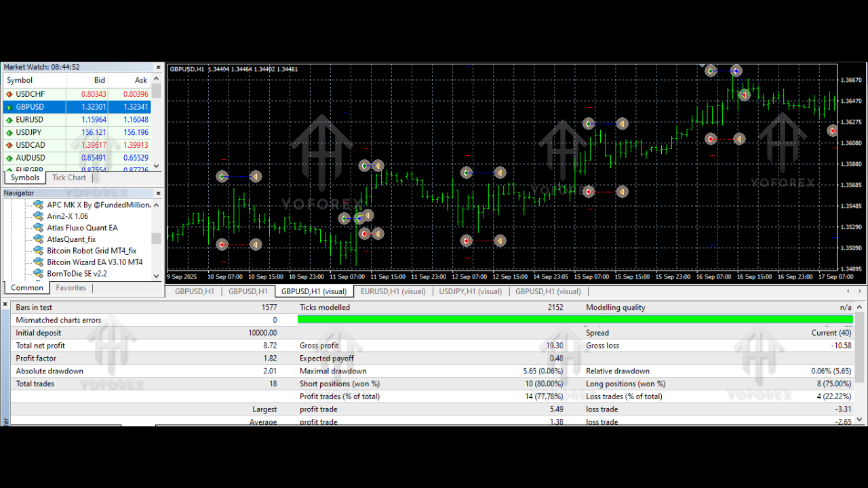Click the robot icon next to Arin2-X 1.06
868x488 pixels.
(x=37, y=216)
